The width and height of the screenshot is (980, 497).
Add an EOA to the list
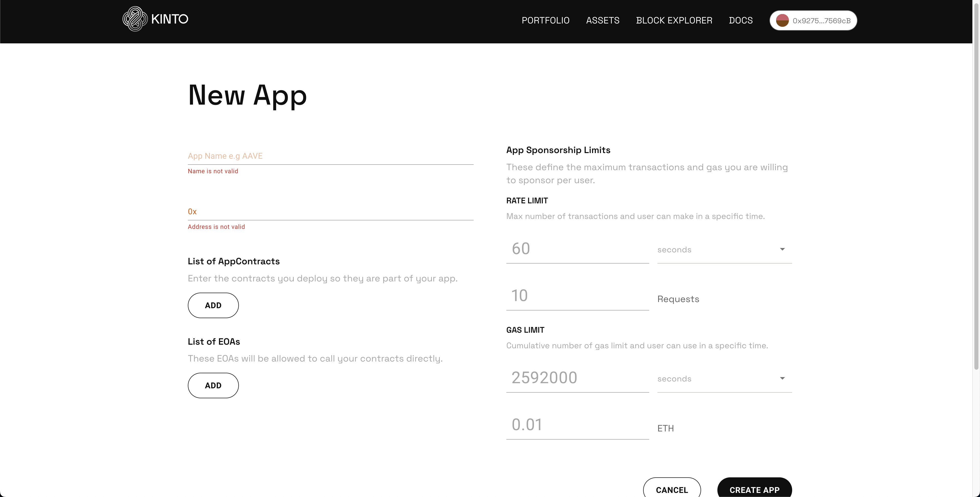(213, 386)
